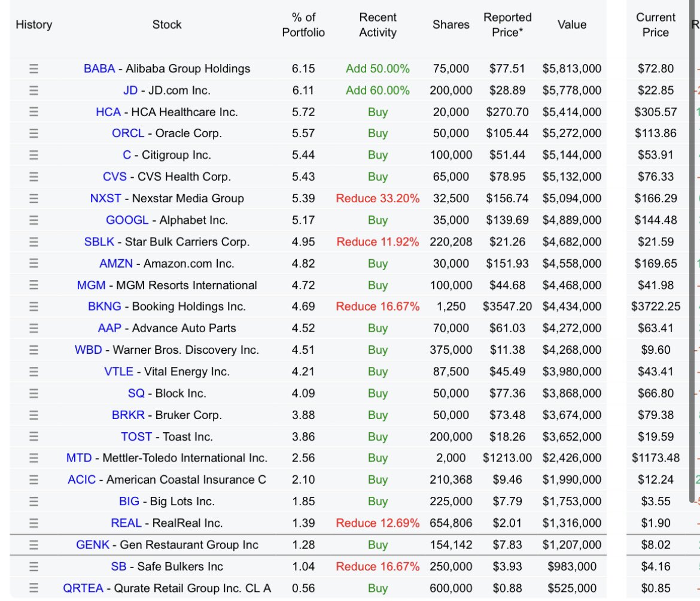Open the ACIC ticker link
Screen dimensions: 700x601
(81, 480)
